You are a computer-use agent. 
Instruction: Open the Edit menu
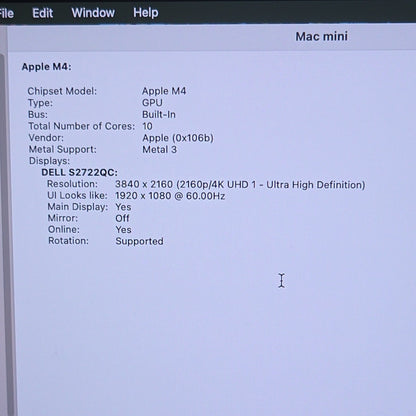(x=43, y=13)
